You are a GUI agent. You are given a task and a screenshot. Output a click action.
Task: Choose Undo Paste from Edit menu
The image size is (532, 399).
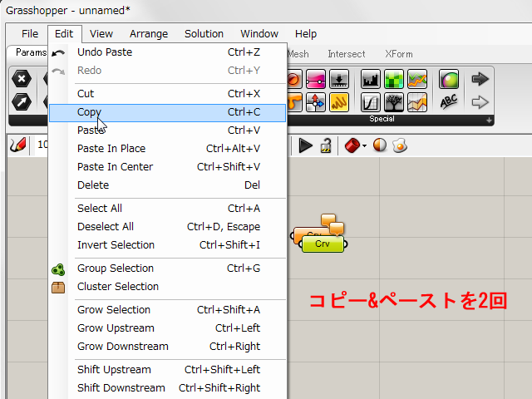(x=168, y=52)
